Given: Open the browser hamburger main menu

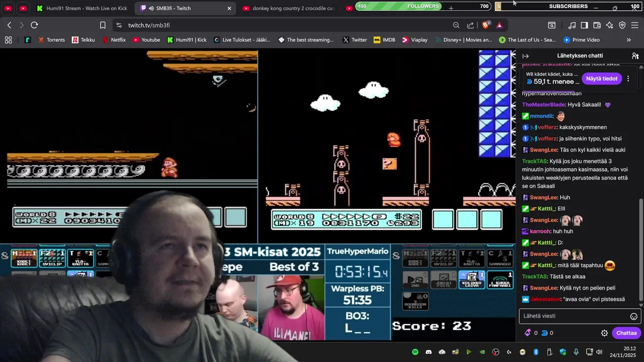Looking at the screenshot, I should pos(635,25).
